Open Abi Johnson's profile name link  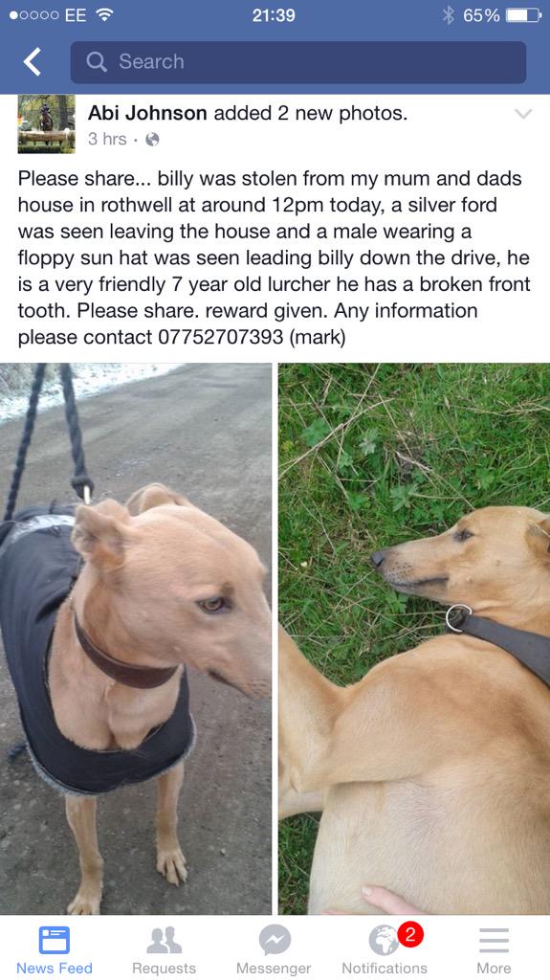click(x=147, y=113)
